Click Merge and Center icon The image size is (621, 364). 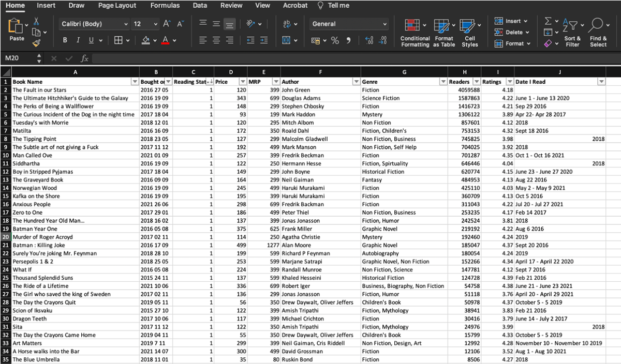[286, 40]
